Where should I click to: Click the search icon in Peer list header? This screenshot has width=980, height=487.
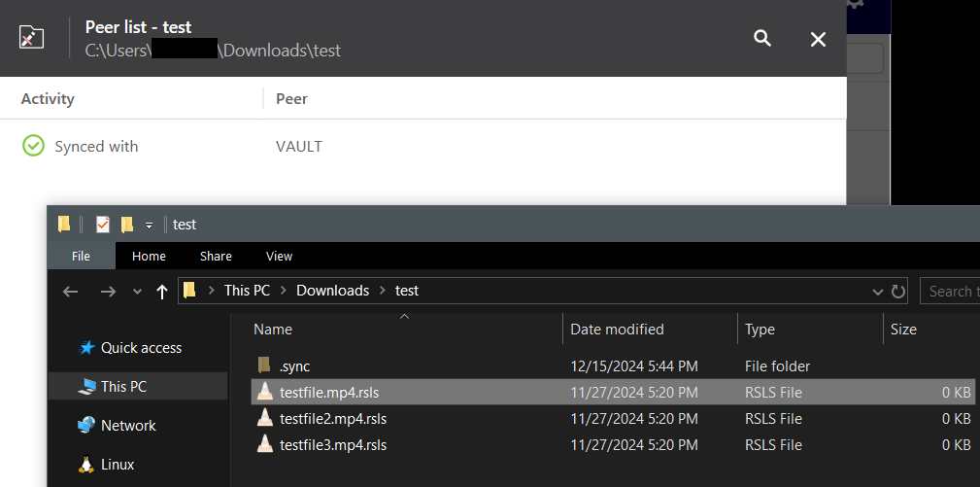tap(761, 39)
